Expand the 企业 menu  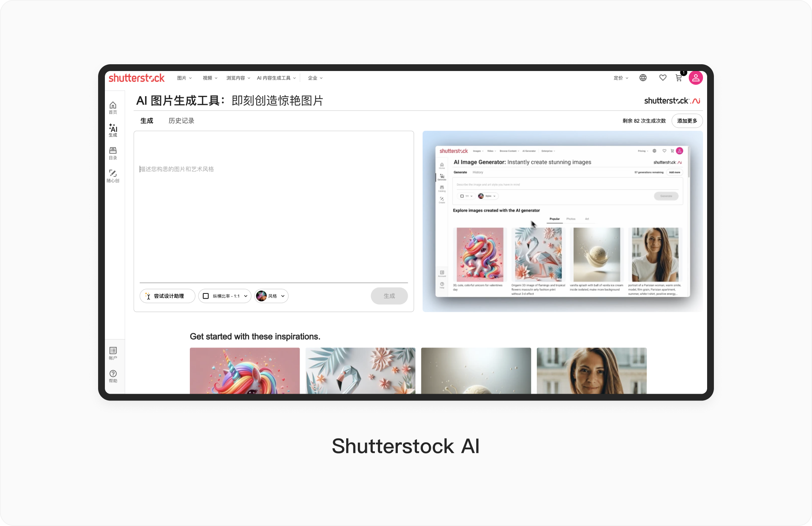(x=315, y=78)
